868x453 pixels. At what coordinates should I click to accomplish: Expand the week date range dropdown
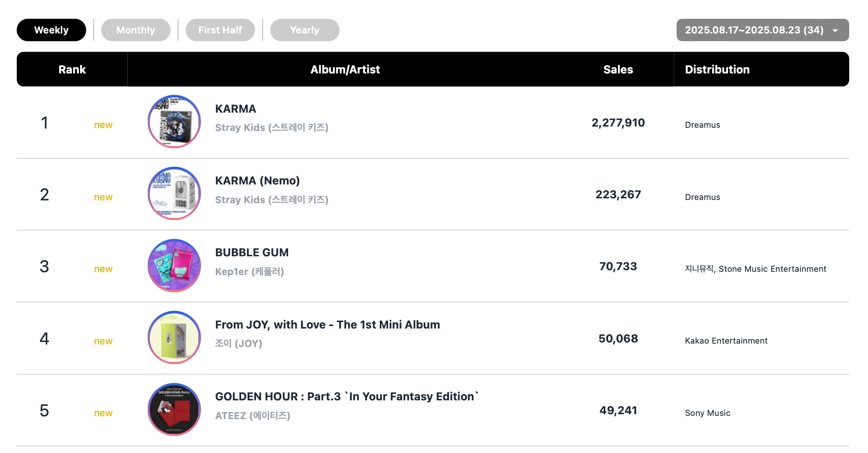(763, 30)
